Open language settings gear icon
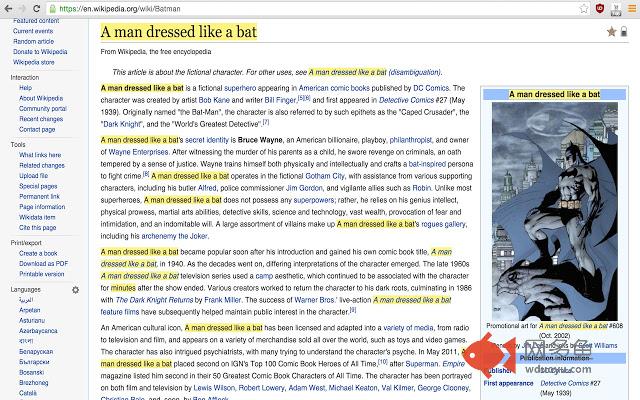 (x=76, y=290)
